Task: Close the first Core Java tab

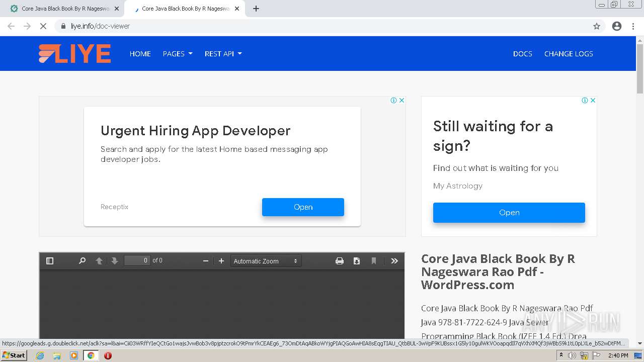Action: click(x=117, y=9)
